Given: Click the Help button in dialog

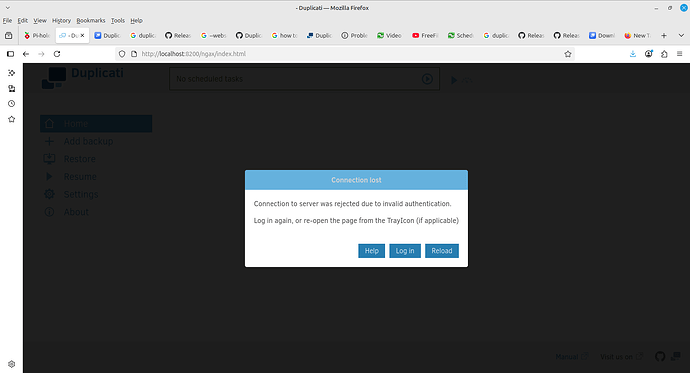Looking at the screenshot, I should (371, 251).
